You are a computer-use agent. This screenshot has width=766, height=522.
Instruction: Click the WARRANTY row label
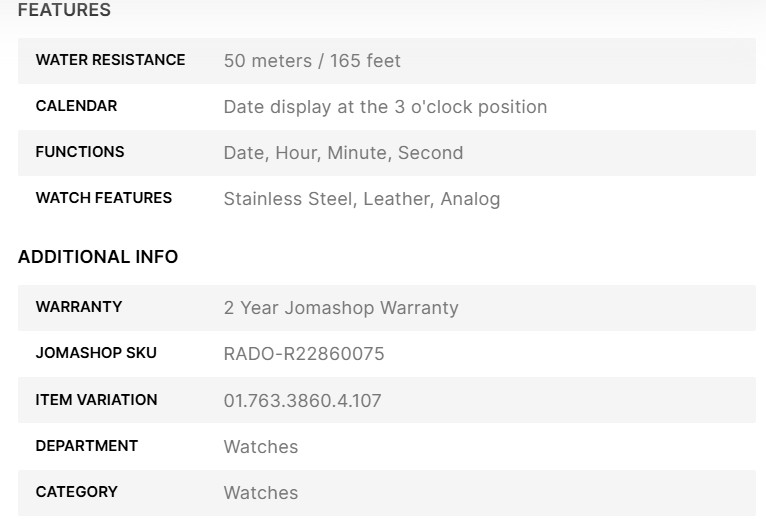point(79,307)
